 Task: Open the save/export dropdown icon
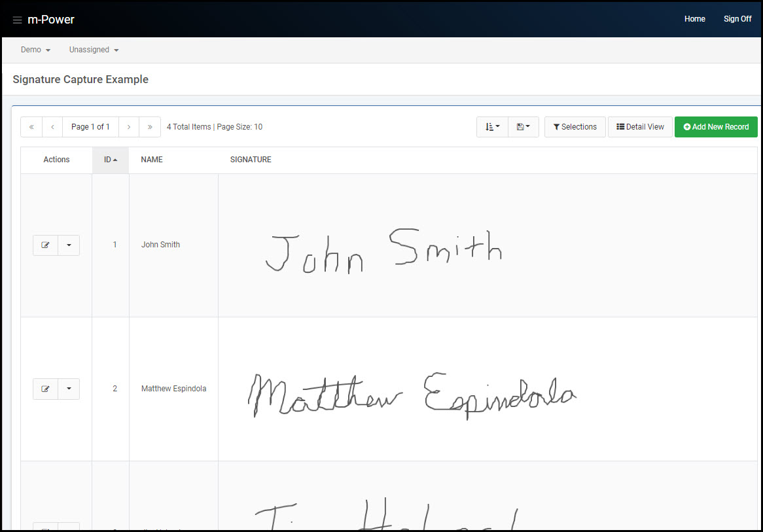coord(523,127)
